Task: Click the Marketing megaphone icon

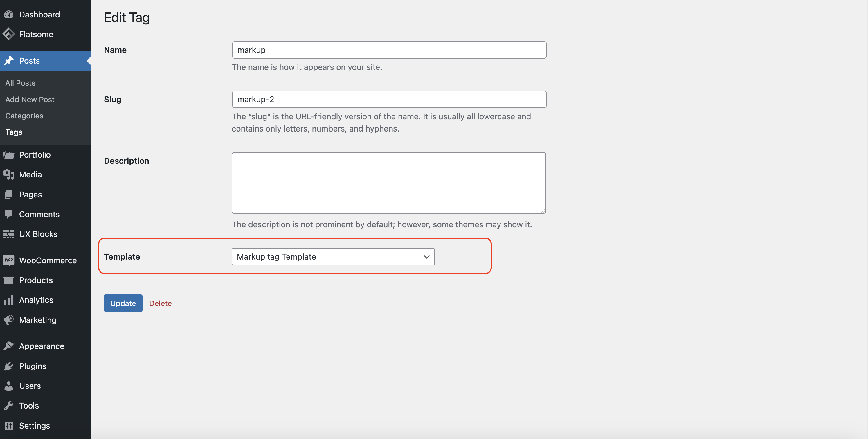Action: (9, 320)
